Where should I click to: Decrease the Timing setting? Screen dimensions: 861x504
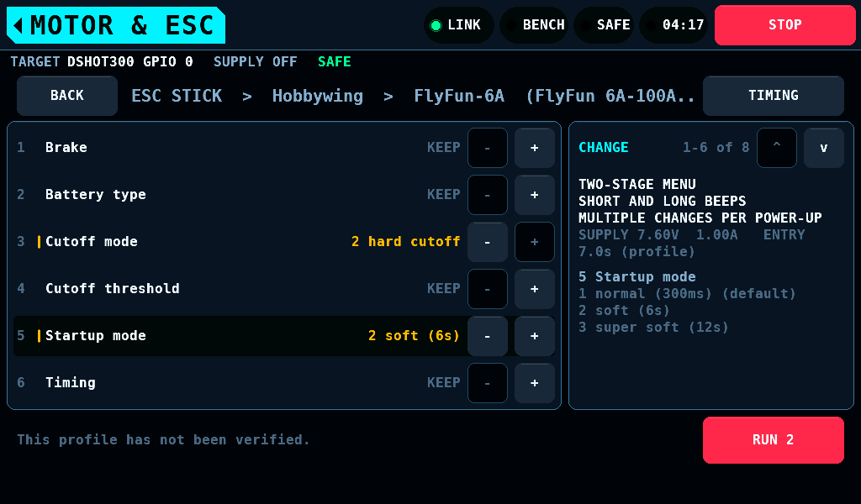click(x=488, y=383)
